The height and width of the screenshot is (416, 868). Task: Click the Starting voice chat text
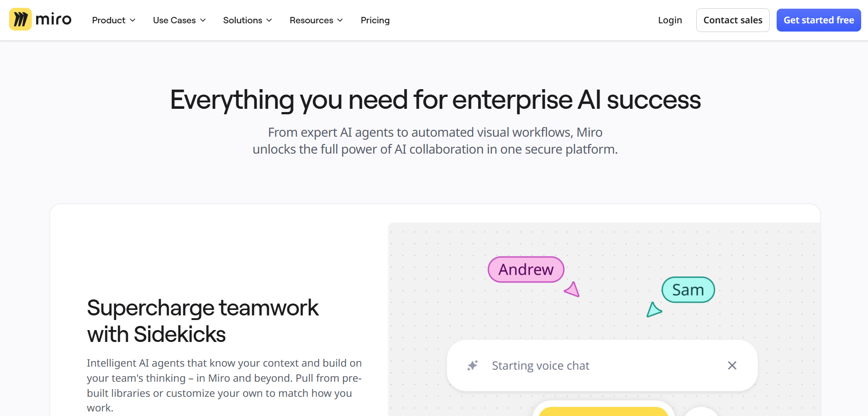click(x=540, y=366)
